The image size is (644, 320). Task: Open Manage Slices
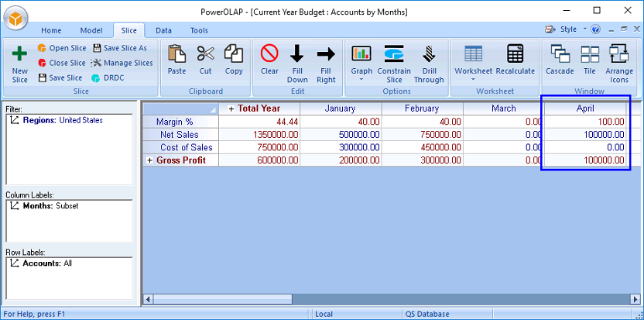[x=122, y=63]
